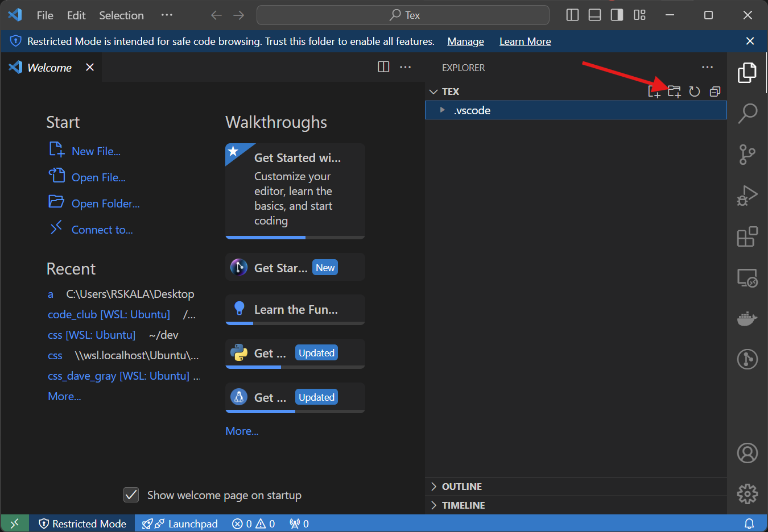Click More... under Walkthroughs

(242, 431)
